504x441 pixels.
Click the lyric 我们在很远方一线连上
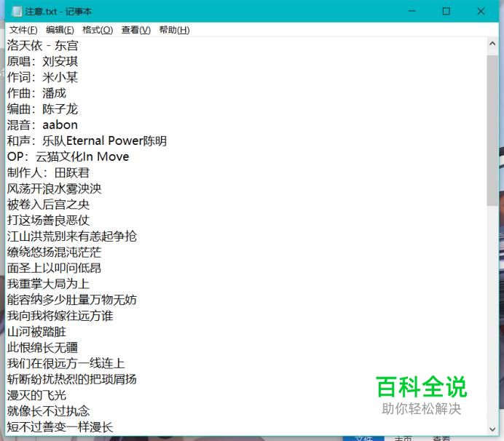click(x=66, y=364)
